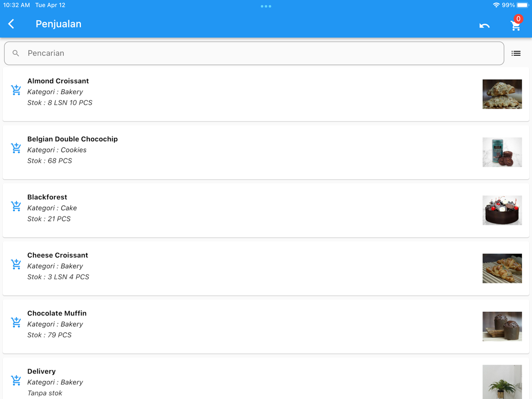Select the Delivery title
The height and width of the screenshot is (399, 532).
pyautogui.click(x=41, y=371)
